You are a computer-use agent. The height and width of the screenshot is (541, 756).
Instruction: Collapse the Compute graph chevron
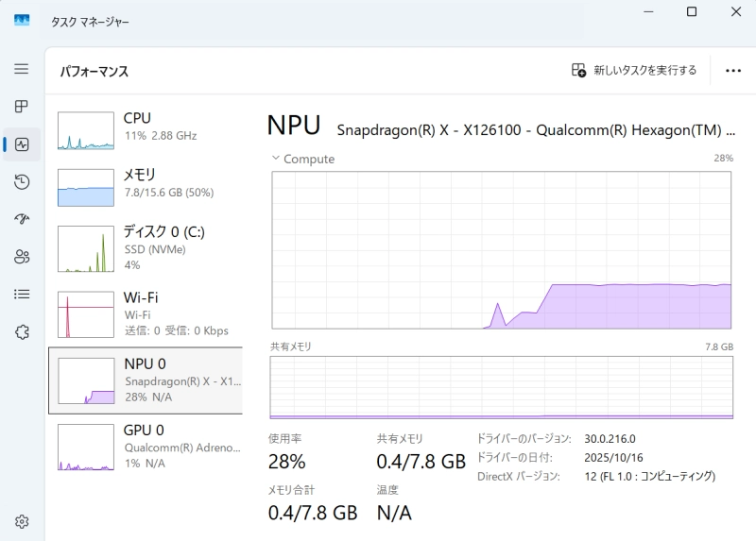(275, 158)
